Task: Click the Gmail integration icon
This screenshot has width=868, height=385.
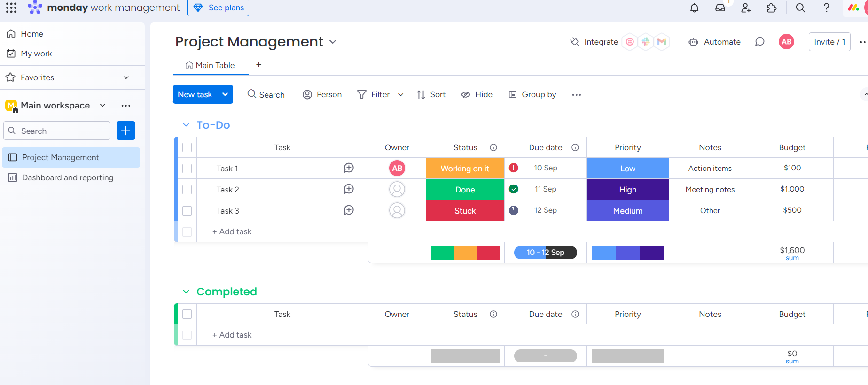Action: coord(662,42)
